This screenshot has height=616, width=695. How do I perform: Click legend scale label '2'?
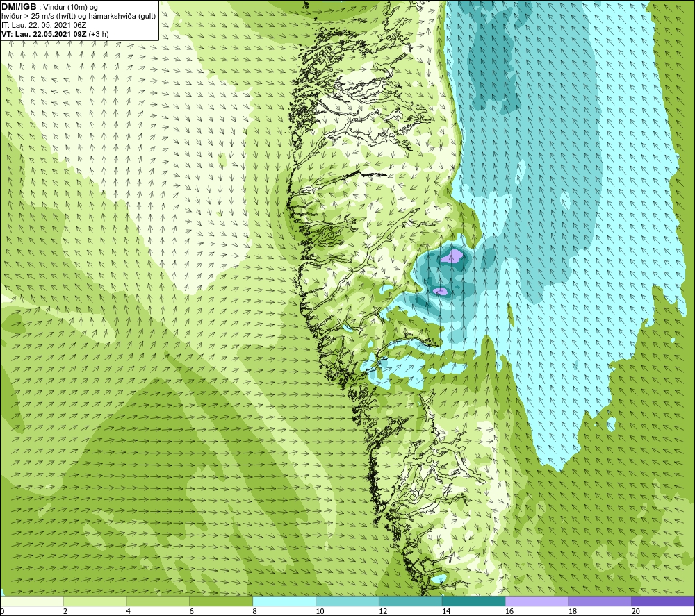coord(65,611)
